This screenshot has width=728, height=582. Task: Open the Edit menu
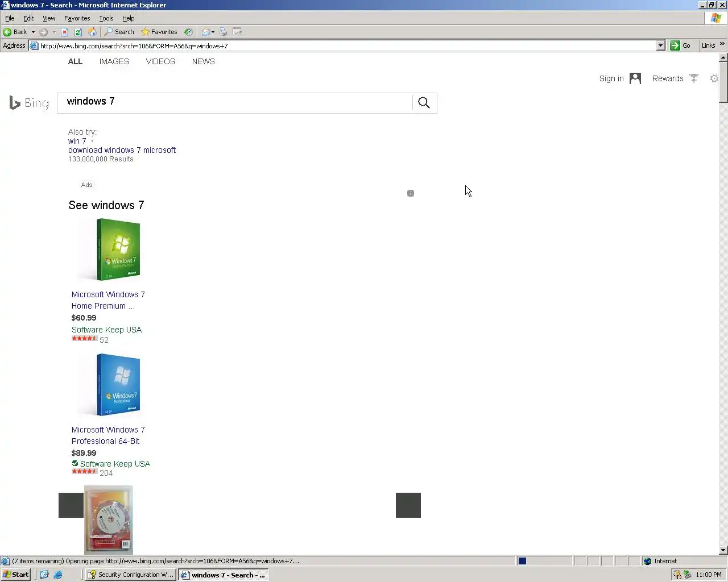tap(28, 18)
